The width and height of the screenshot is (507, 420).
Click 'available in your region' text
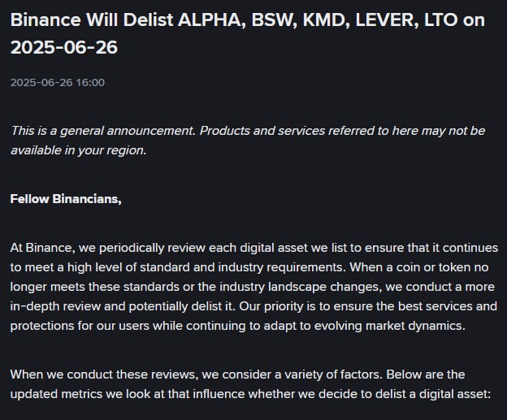coord(79,150)
